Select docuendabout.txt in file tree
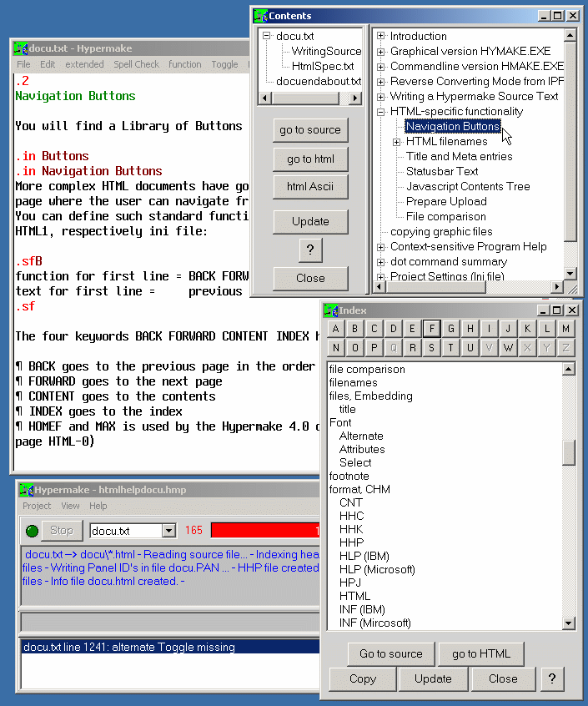 [319, 82]
